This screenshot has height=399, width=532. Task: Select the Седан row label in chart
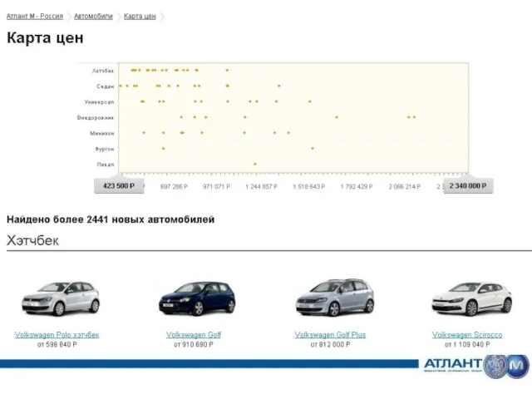[x=105, y=86]
